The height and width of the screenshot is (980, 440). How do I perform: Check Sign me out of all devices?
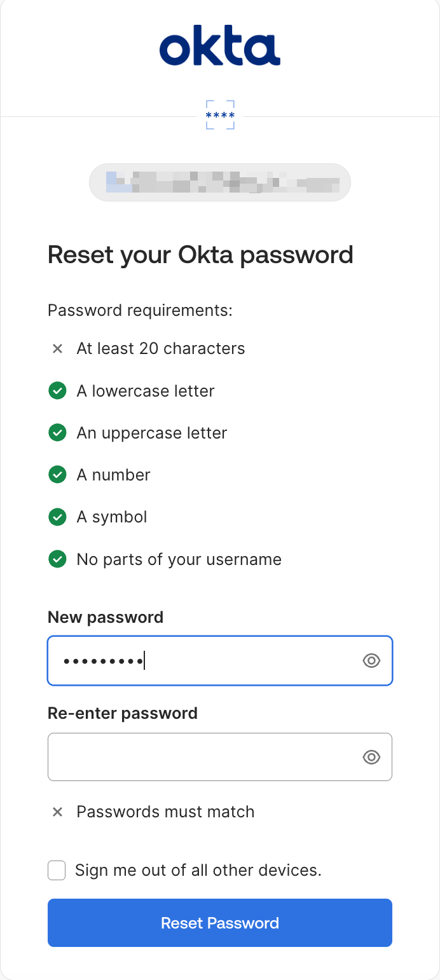pyautogui.click(x=57, y=870)
